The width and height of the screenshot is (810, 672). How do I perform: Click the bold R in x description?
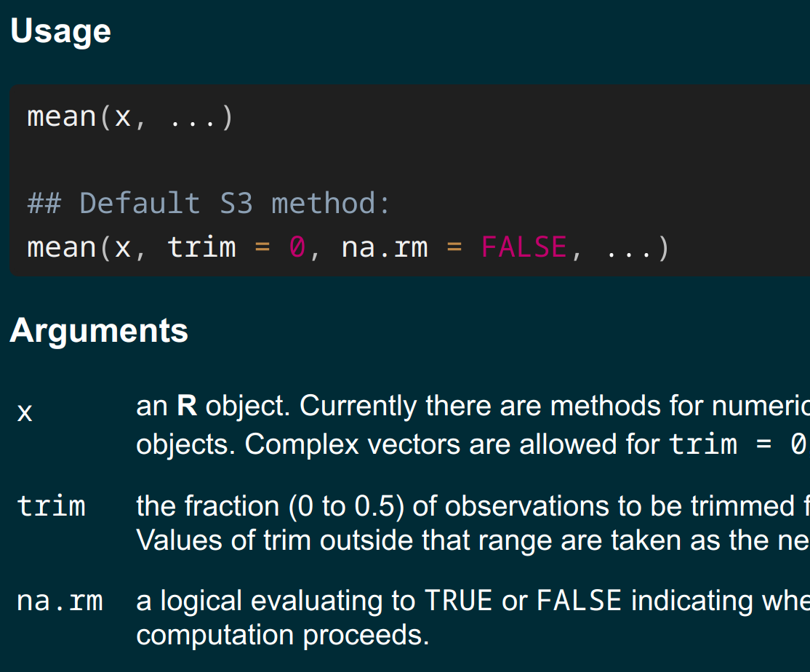pyautogui.click(x=186, y=406)
